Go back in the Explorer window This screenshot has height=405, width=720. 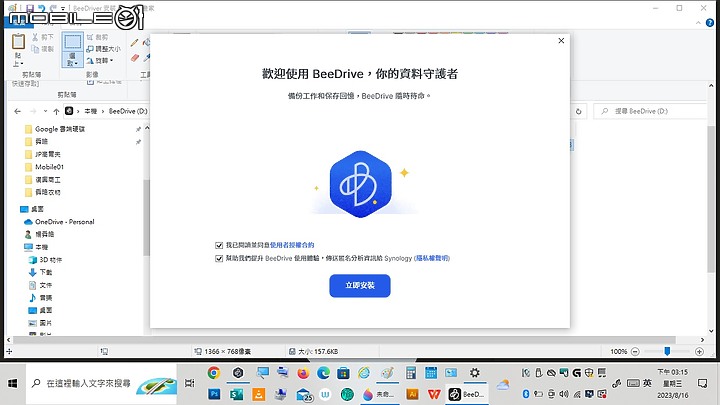point(17,111)
